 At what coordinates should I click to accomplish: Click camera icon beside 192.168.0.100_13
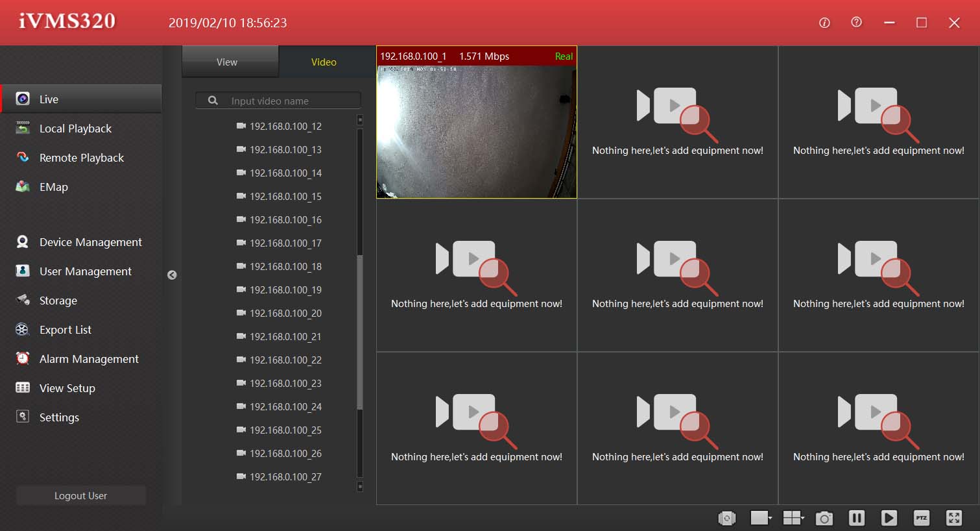(241, 149)
